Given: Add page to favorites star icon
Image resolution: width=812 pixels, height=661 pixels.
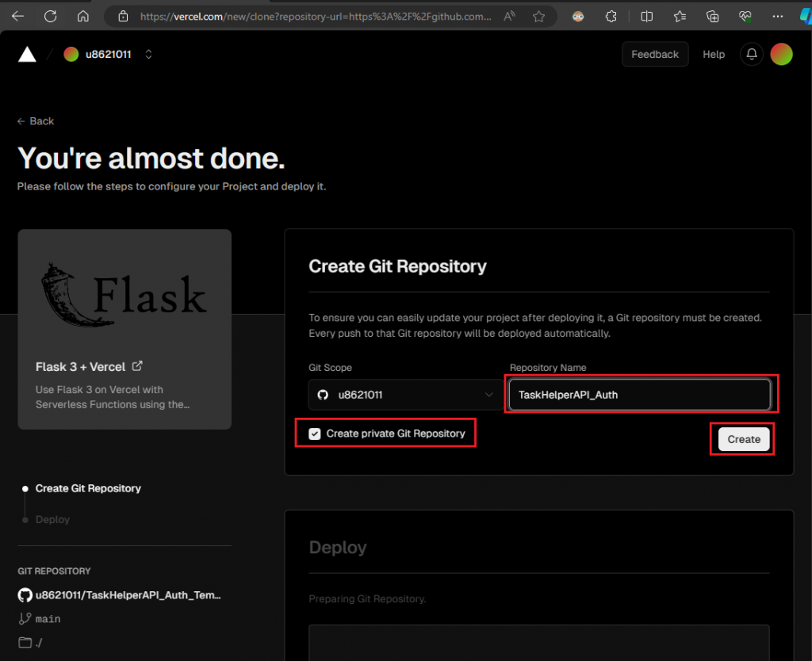Looking at the screenshot, I should point(538,17).
